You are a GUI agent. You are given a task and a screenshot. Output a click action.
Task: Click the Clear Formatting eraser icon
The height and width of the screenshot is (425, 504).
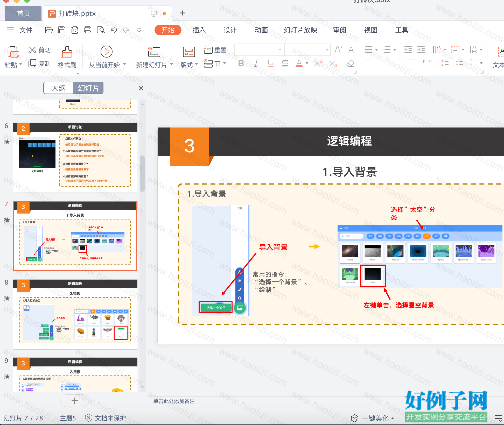point(350,63)
